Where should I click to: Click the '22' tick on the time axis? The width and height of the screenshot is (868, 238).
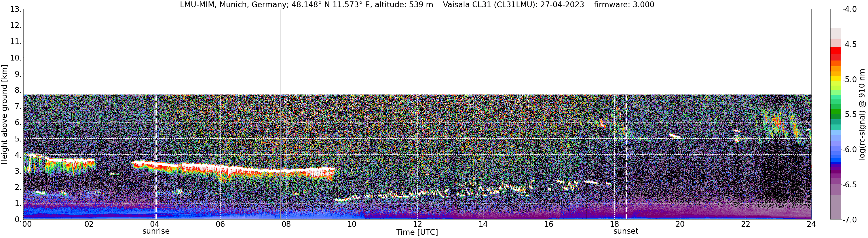[x=746, y=224]
